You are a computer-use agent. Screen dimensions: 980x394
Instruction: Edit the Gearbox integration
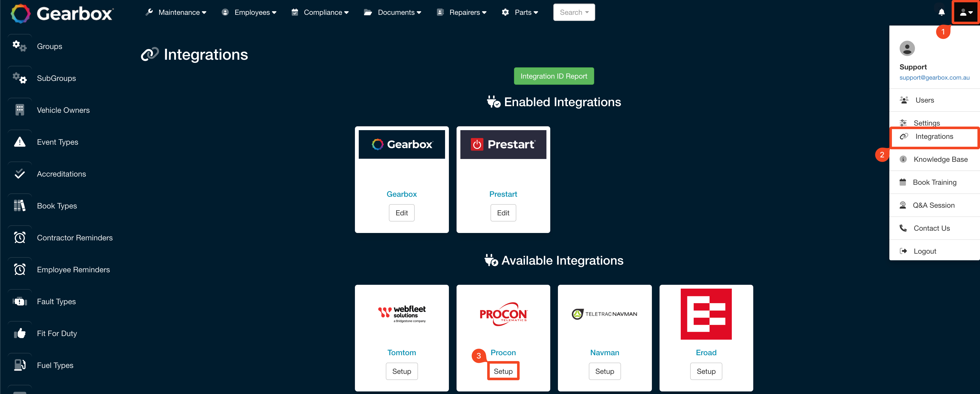402,213
